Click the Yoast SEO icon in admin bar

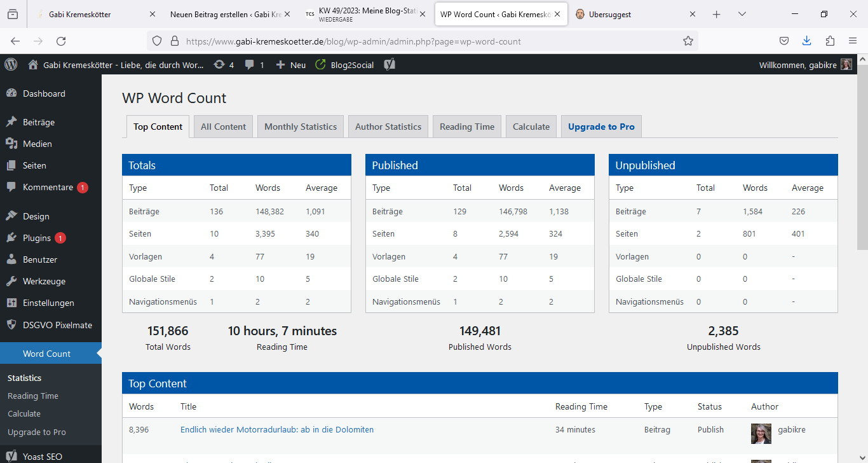pyautogui.click(x=390, y=65)
